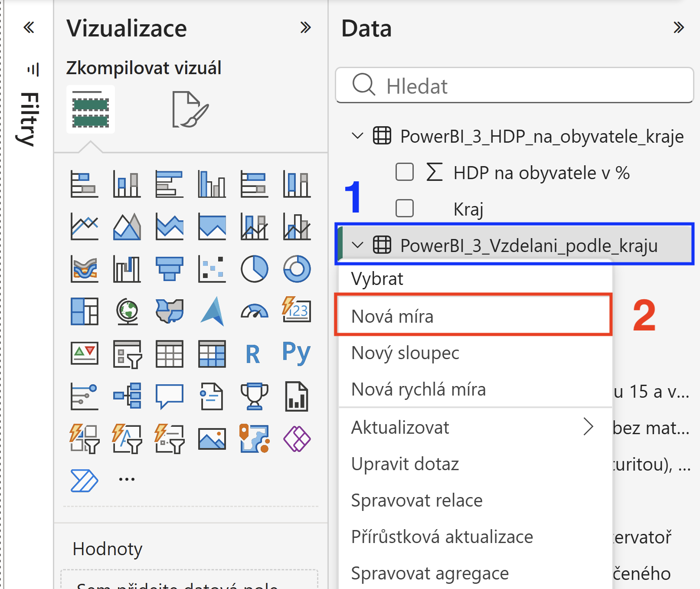Screen dimensions: 700x589
Task: Insert a donut chart visual
Action: pyautogui.click(x=297, y=269)
